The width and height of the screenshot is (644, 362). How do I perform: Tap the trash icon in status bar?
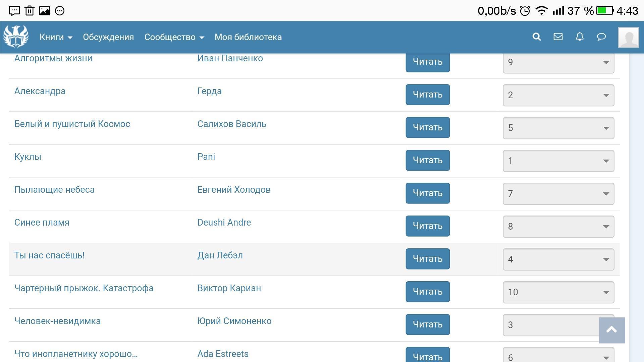point(30,11)
